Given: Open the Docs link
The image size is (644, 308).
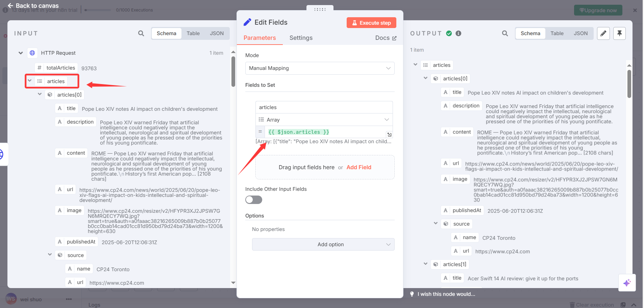Looking at the screenshot, I should point(386,38).
